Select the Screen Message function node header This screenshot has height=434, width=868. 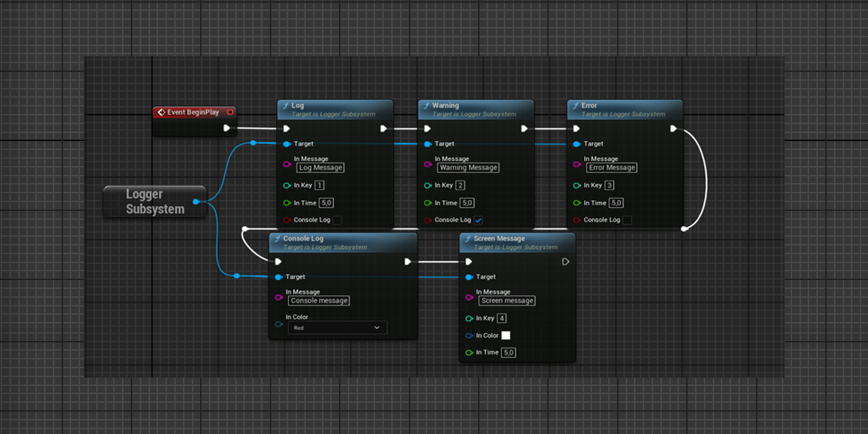[x=517, y=242]
